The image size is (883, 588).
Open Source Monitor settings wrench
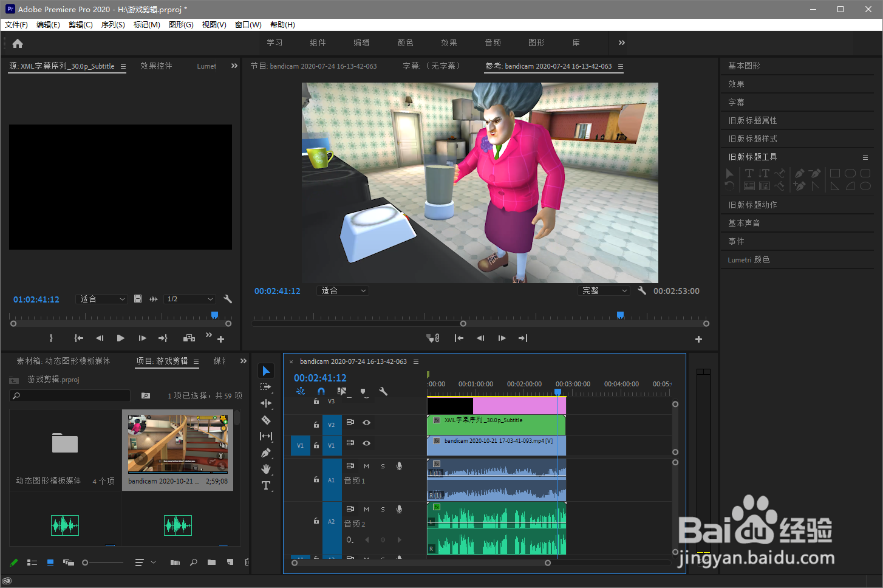pos(228,299)
